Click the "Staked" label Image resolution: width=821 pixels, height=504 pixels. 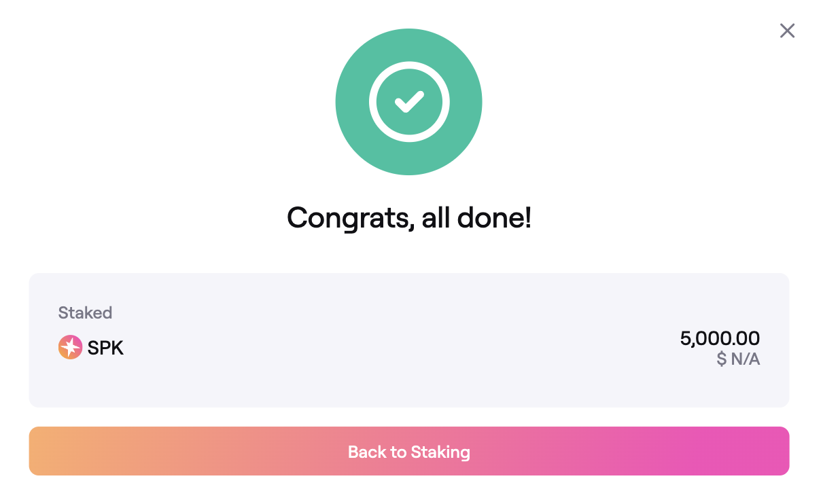85,313
